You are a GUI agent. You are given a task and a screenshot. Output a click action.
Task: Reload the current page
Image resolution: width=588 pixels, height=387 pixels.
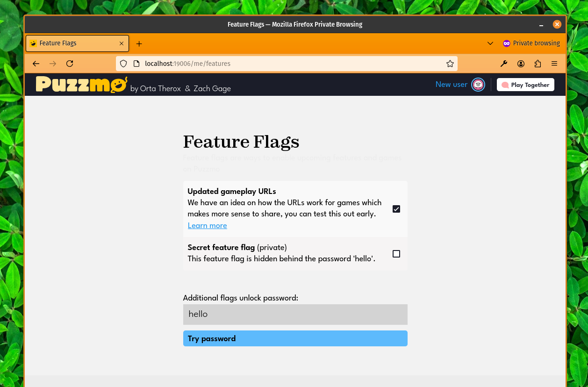coord(70,64)
